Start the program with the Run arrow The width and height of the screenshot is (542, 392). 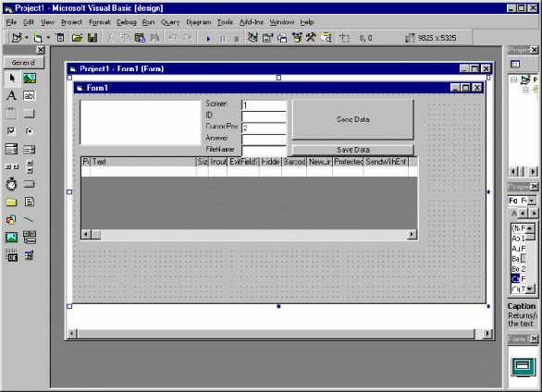208,38
